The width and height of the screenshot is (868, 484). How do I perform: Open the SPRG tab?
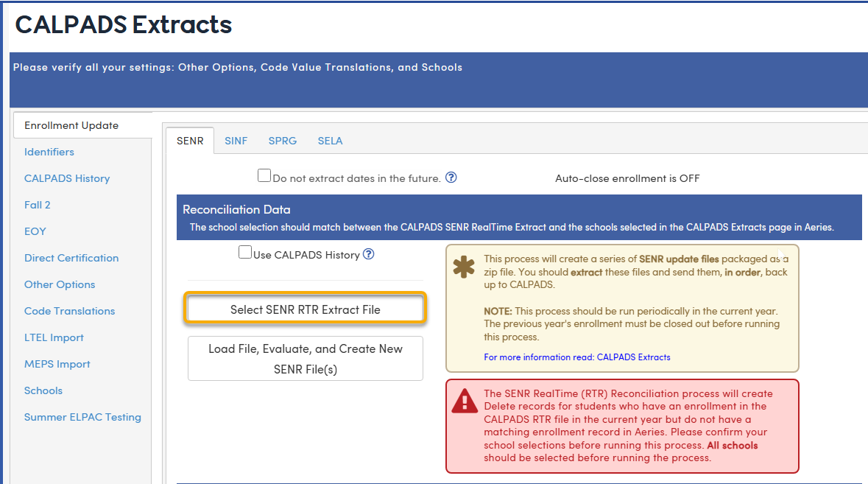282,141
